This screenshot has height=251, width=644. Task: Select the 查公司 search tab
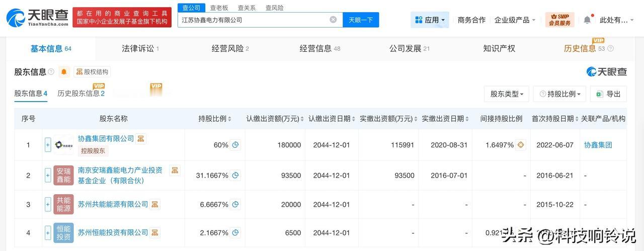pyautogui.click(x=191, y=8)
